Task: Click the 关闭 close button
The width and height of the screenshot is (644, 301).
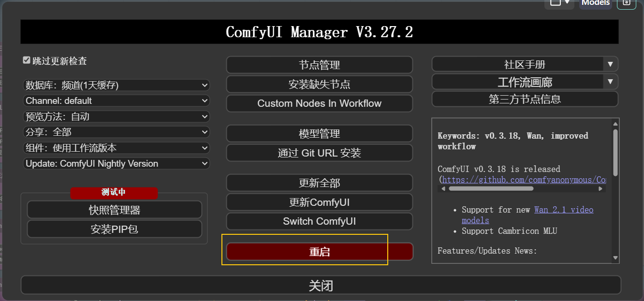Action: (x=321, y=286)
